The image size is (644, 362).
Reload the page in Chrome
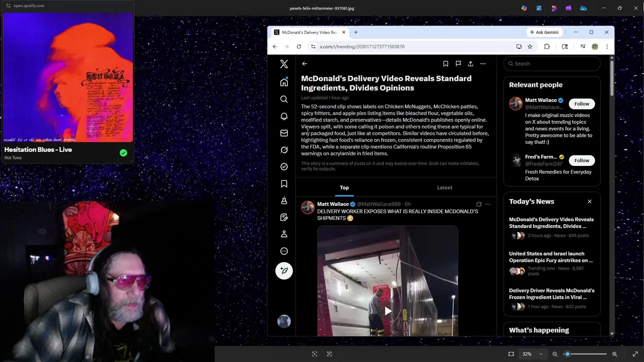(298, 46)
